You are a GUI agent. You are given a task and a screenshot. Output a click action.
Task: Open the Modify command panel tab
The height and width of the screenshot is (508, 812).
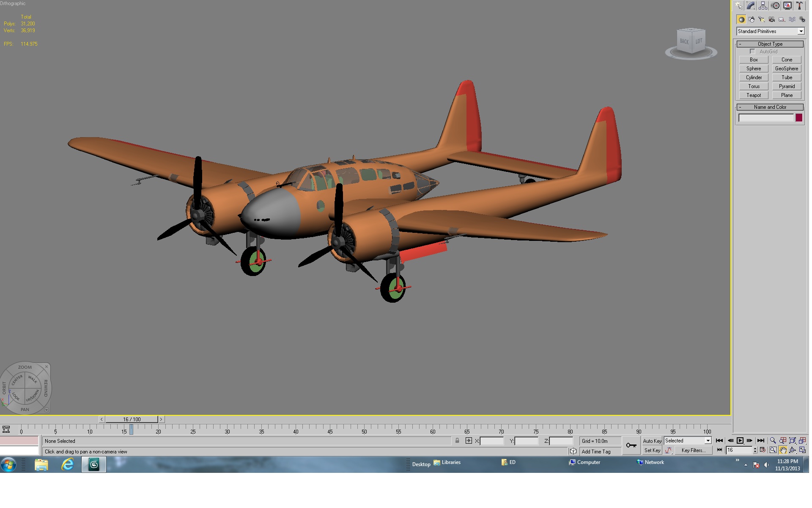pos(751,6)
